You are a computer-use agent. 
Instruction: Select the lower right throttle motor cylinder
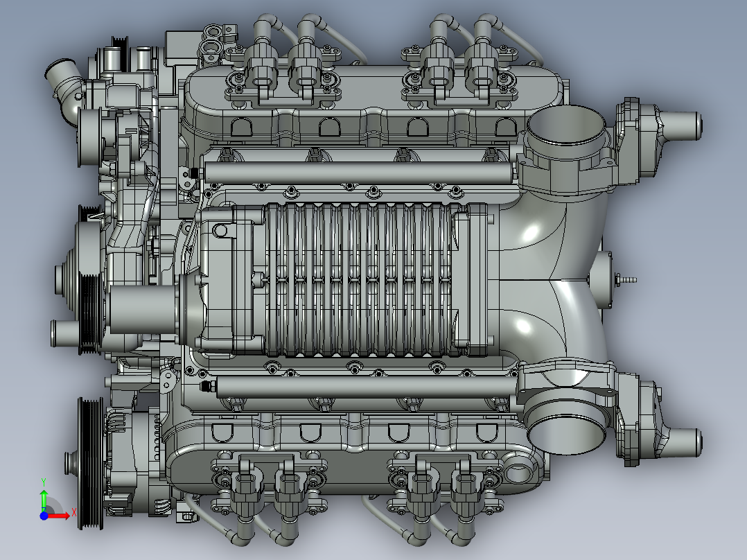click(x=681, y=442)
